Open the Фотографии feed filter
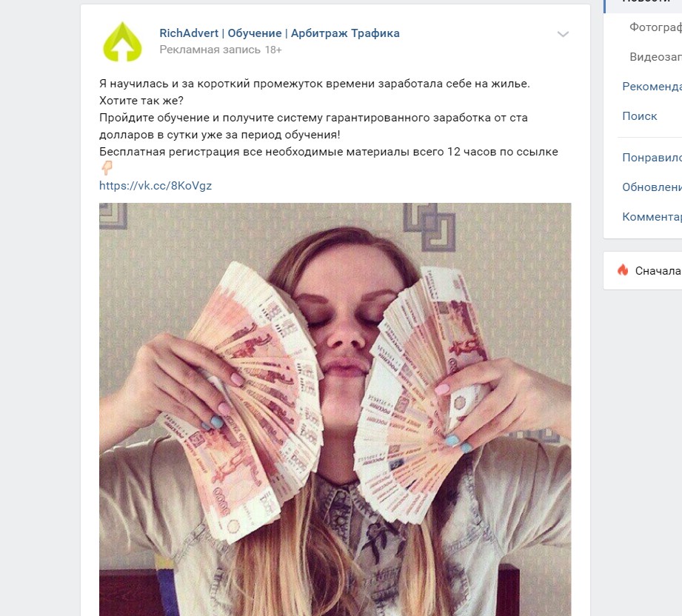Screen dimensions: 682x616 point(655,27)
